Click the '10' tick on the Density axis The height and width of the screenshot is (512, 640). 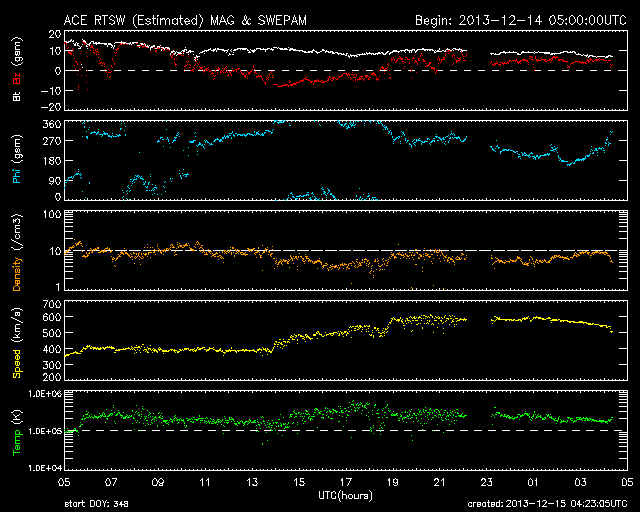(x=55, y=251)
